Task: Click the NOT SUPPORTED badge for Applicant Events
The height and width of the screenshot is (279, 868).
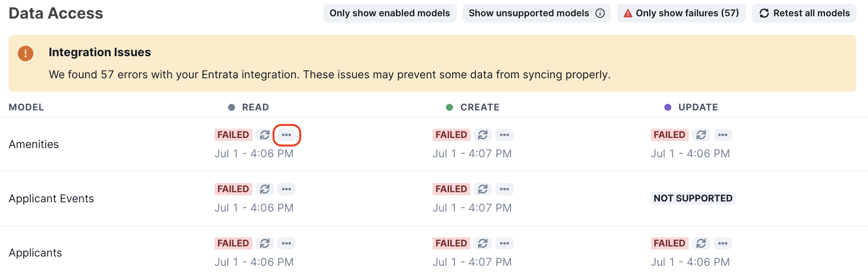Action: (693, 198)
